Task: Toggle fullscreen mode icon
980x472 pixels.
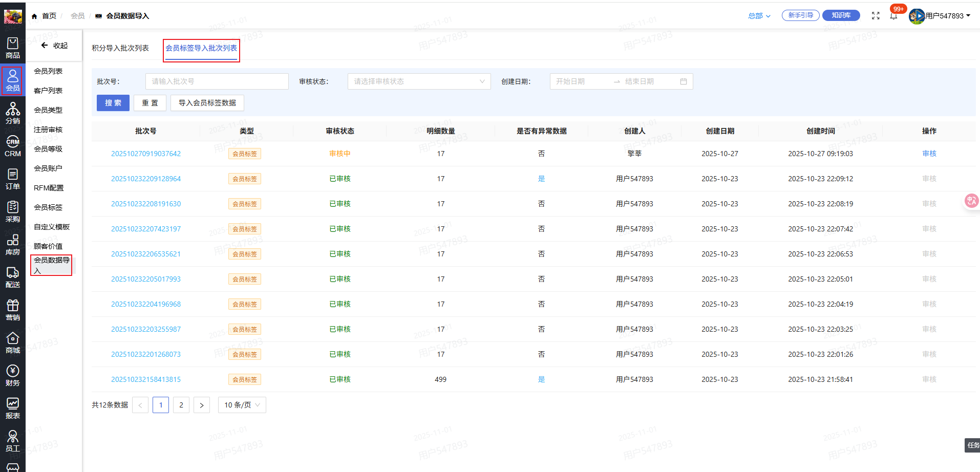Action: (x=876, y=16)
